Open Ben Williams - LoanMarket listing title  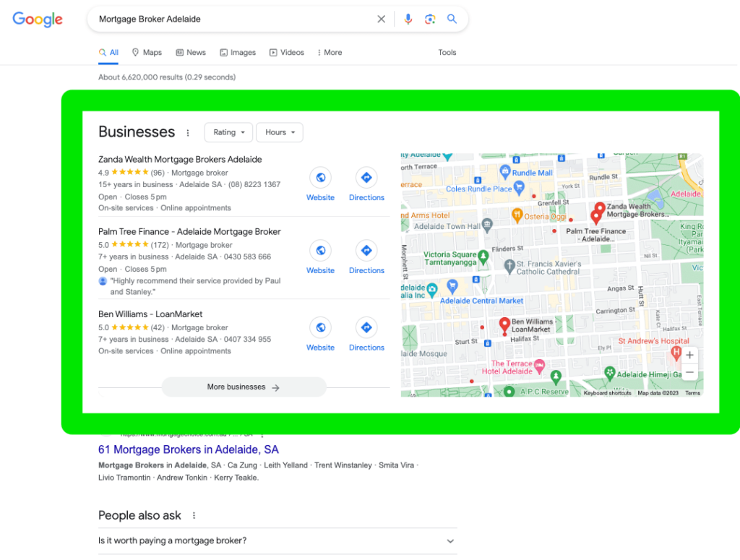[x=150, y=314]
